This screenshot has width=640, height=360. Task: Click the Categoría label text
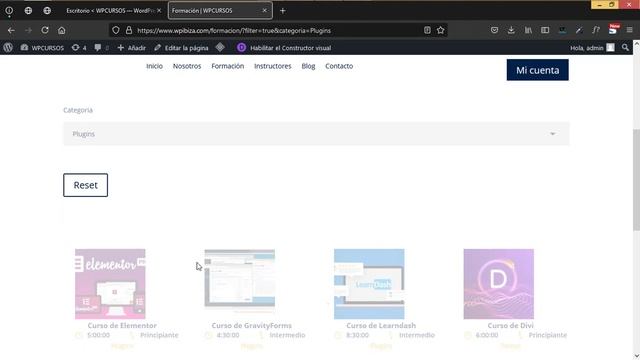coord(78,110)
